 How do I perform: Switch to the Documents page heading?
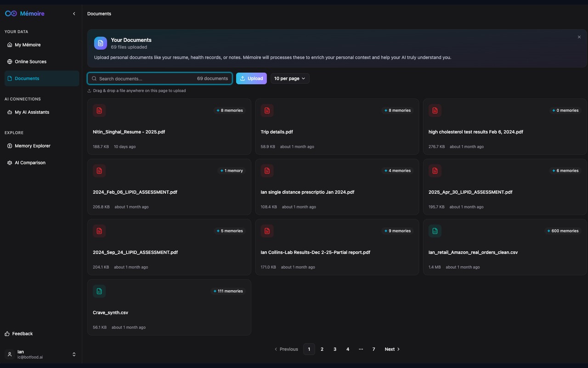pyautogui.click(x=99, y=13)
